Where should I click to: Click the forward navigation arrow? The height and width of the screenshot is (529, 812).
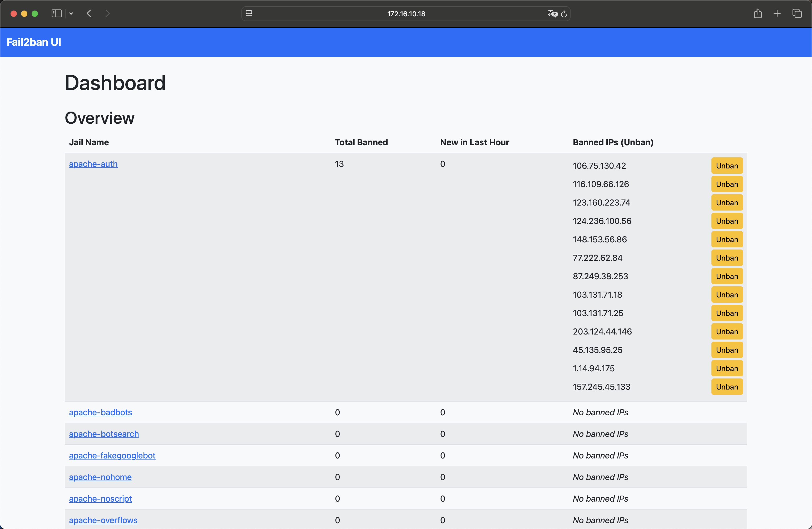[107, 14]
